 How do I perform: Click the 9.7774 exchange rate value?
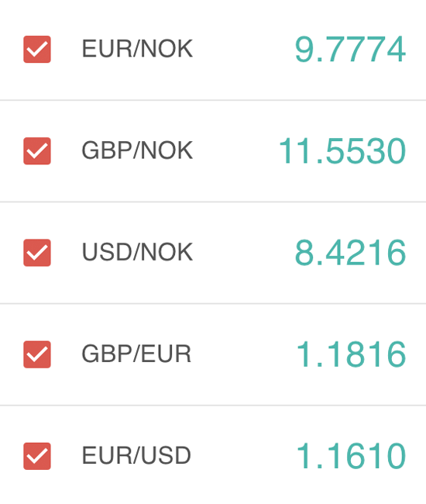350,50
